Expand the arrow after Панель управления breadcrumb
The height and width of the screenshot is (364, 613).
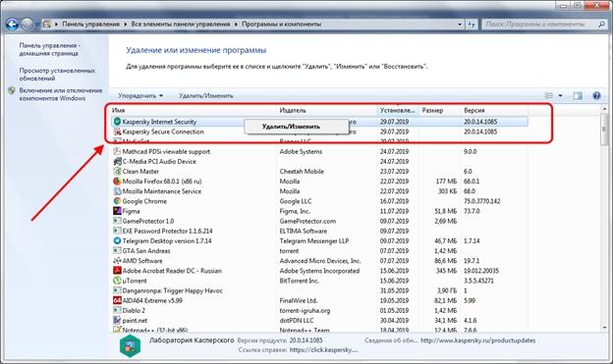pos(126,25)
